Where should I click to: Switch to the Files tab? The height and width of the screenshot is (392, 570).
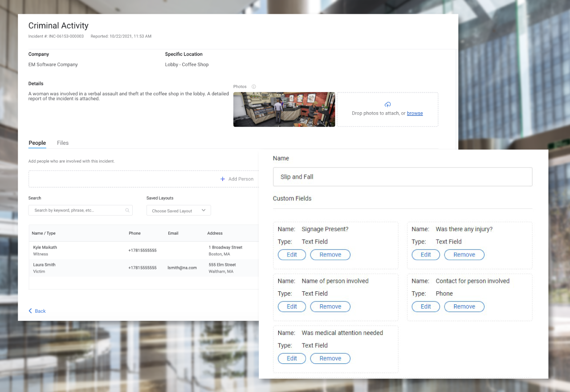(x=63, y=143)
